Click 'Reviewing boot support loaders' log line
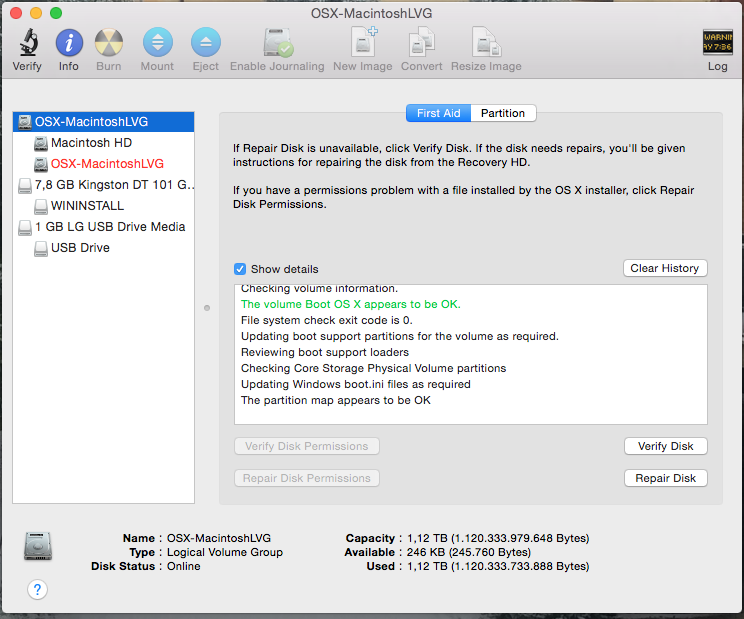 pos(325,352)
